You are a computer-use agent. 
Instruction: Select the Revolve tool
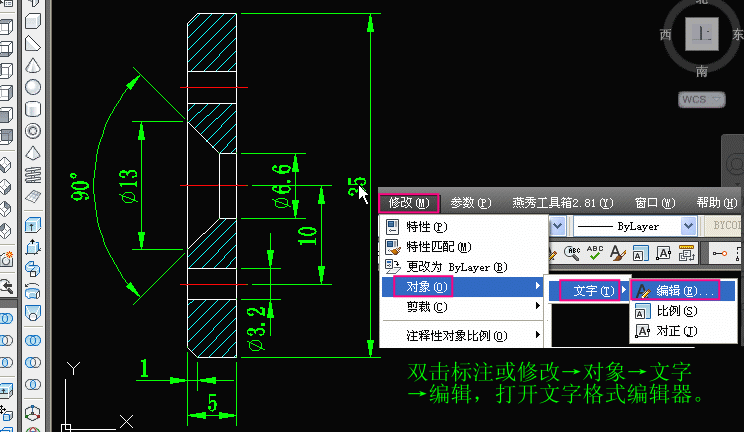(x=33, y=291)
